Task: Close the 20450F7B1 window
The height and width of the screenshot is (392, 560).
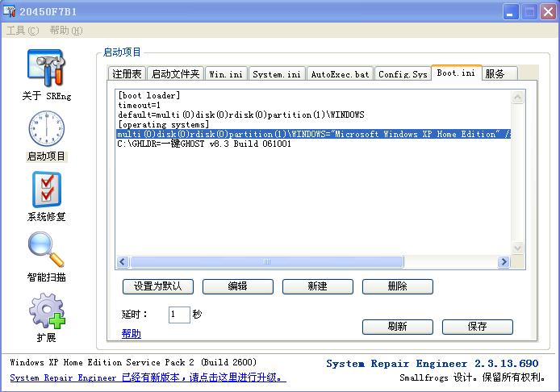Action: (x=548, y=12)
